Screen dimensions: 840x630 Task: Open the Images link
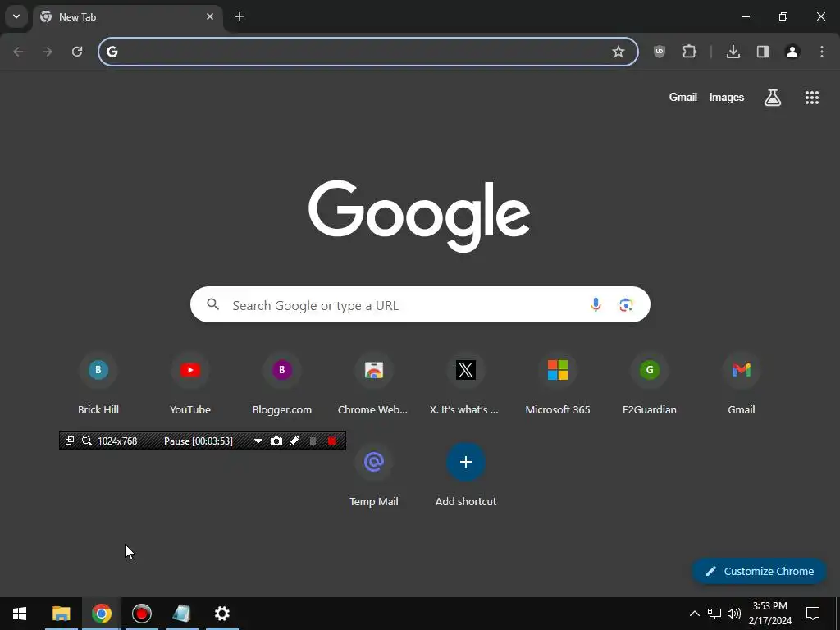(x=727, y=97)
